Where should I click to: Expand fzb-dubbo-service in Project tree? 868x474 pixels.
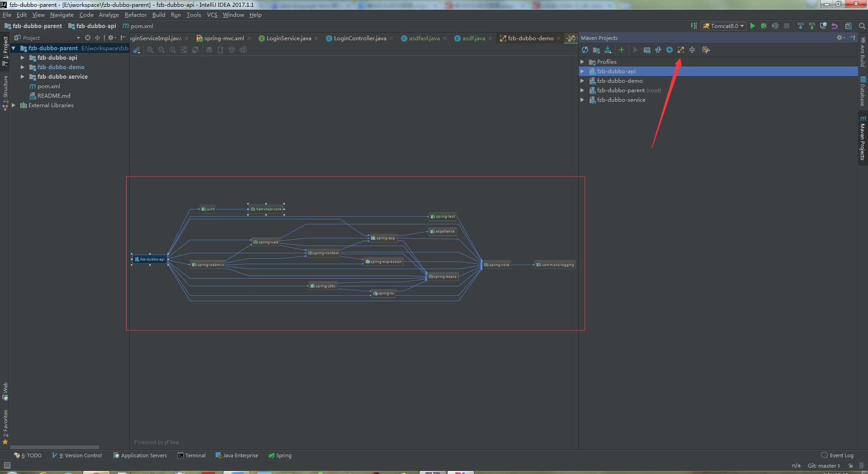click(x=23, y=76)
